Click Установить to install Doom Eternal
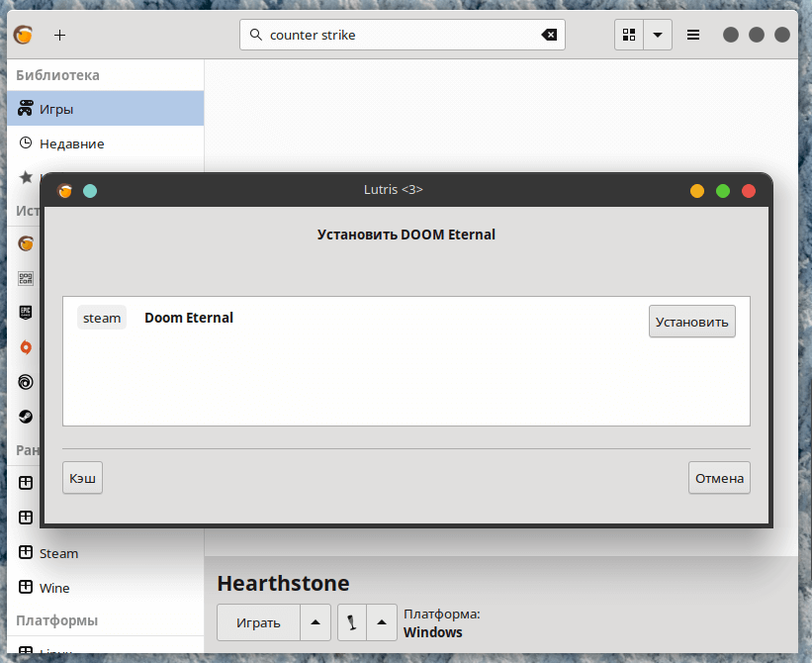The image size is (812, 663). 692,322
